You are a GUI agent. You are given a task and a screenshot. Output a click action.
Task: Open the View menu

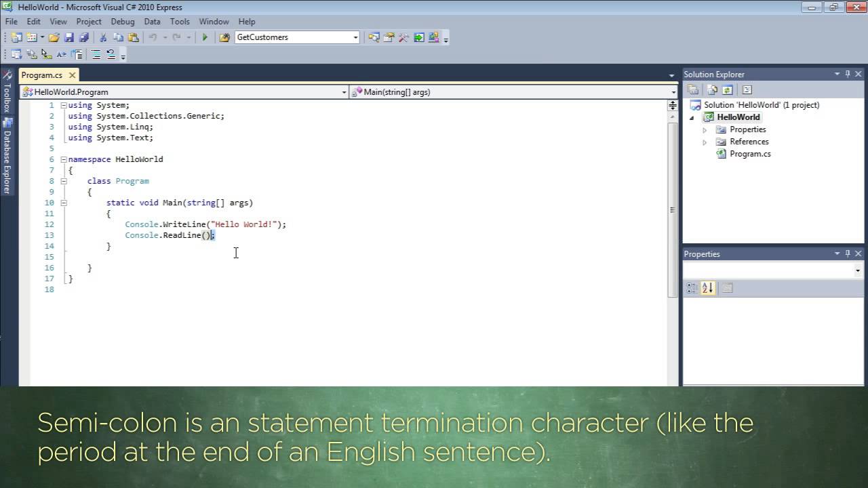58,22
